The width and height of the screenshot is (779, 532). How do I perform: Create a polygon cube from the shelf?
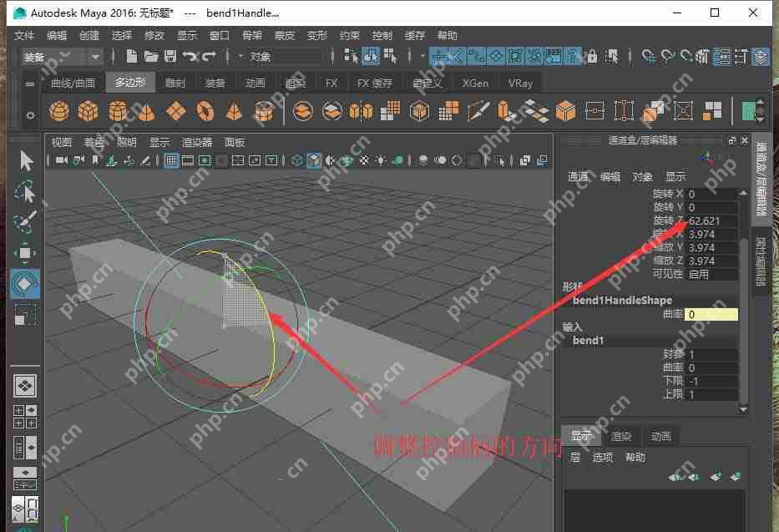coord(88,111)
